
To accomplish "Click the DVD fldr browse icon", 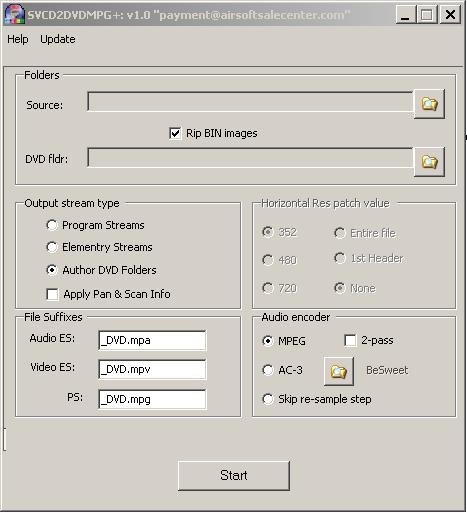I will click(x=429, y=162).
